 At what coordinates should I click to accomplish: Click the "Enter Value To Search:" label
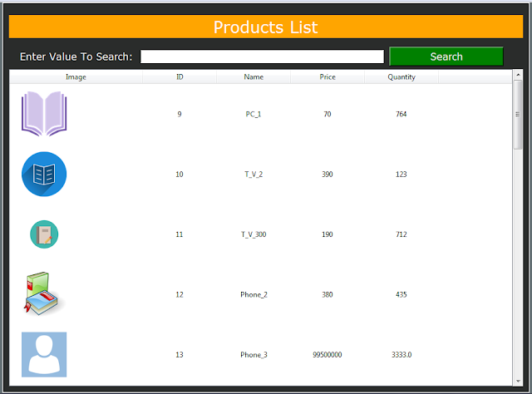click(76, 57)
